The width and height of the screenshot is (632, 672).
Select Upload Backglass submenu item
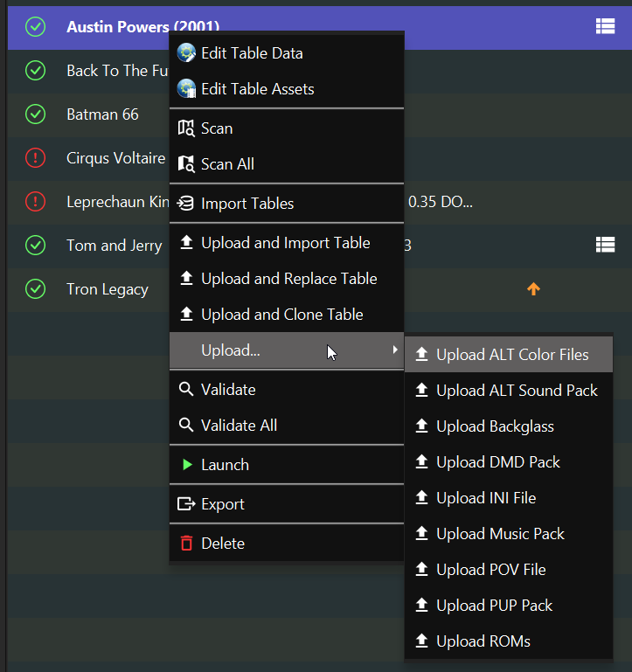coord(509,426)
